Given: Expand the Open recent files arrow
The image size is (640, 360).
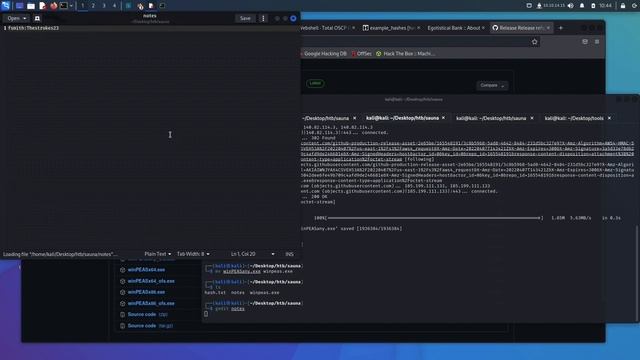Looking at the screenshot, I should 25,18.
